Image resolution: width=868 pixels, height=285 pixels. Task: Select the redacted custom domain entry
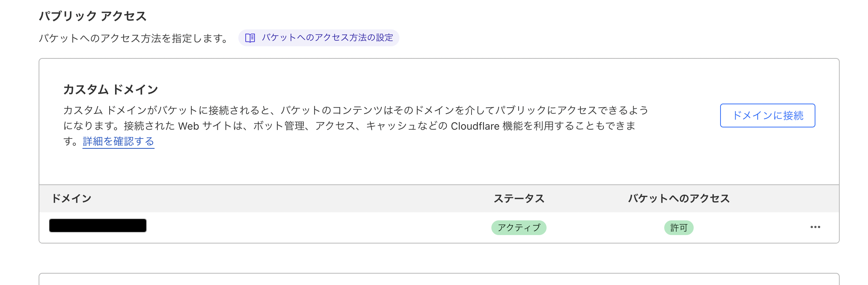click(x=97, y=226)
